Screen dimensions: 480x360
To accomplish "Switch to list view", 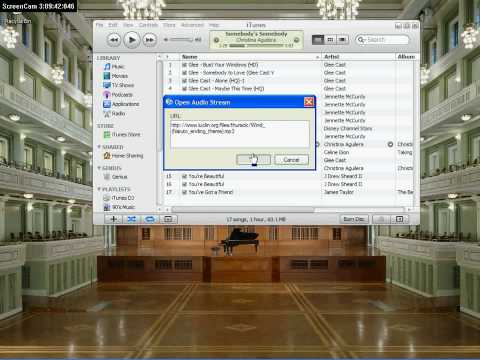I will [x=318, y=40].
